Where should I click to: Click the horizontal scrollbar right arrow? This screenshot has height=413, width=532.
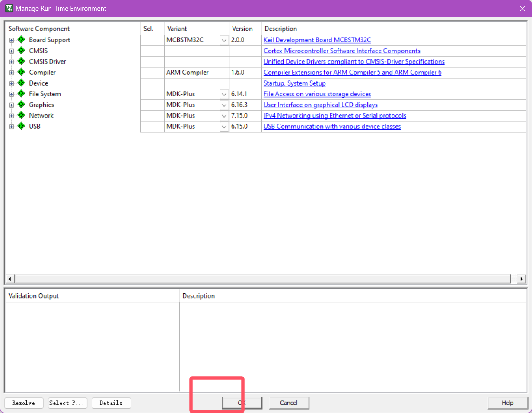point(522,279)
